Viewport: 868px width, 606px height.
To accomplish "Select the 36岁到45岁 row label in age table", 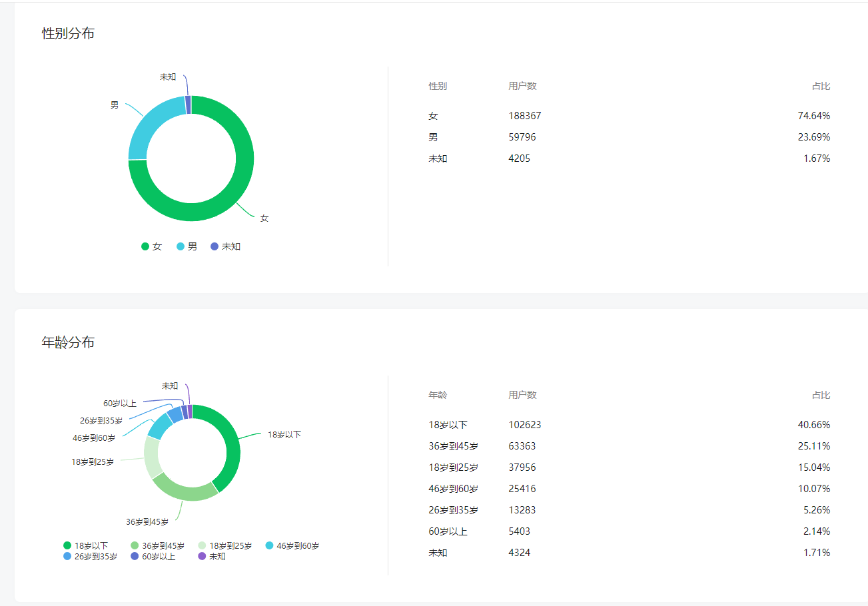I will (x=453, y=446).
